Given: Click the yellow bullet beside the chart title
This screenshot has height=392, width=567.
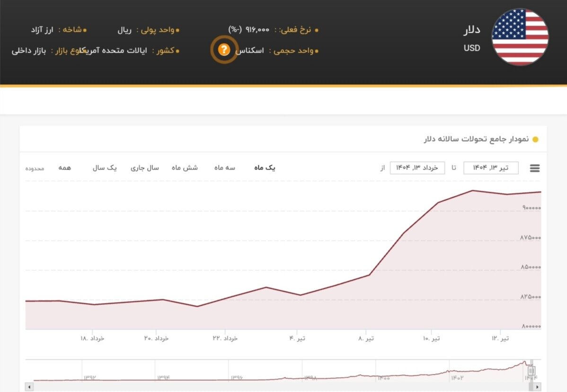Looking at the screenshot, I should pos(535,139).
